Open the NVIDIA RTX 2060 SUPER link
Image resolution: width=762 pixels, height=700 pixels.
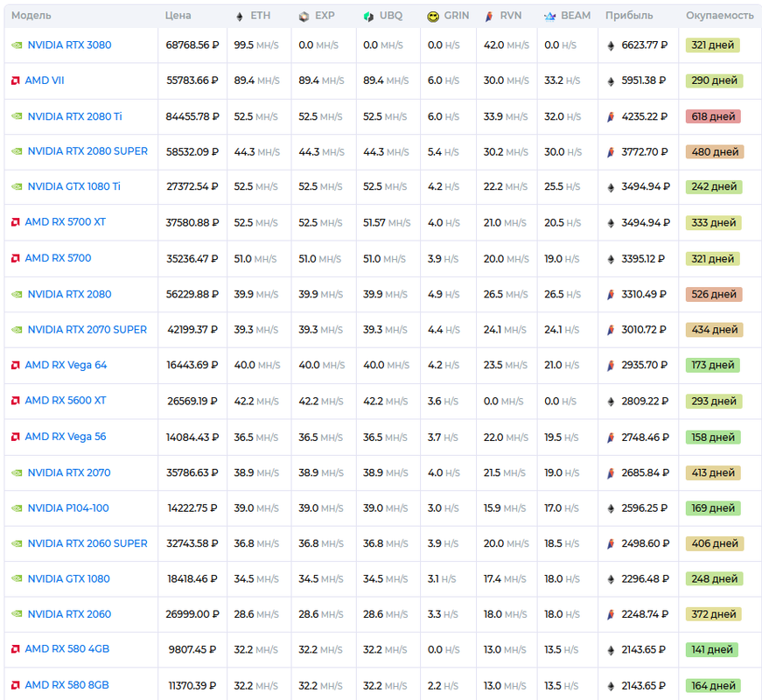[87, 543]
